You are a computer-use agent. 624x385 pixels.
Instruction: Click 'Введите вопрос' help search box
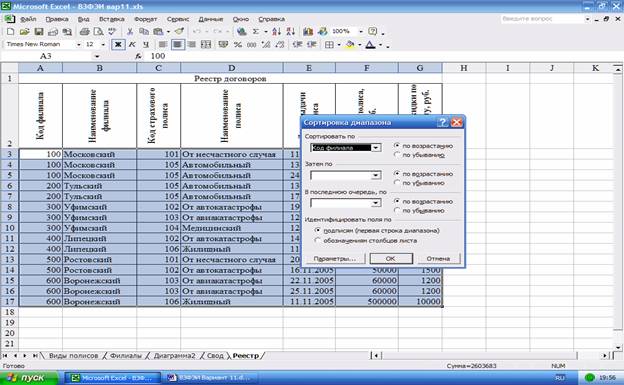pos(545,19)
